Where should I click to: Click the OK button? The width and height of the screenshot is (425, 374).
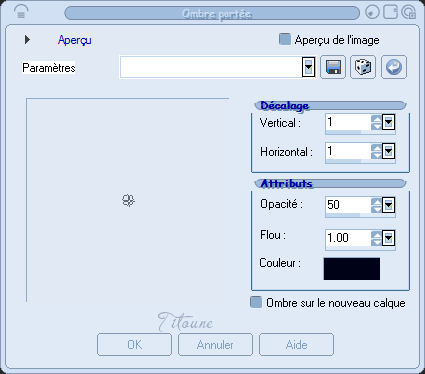click(134, 344)
